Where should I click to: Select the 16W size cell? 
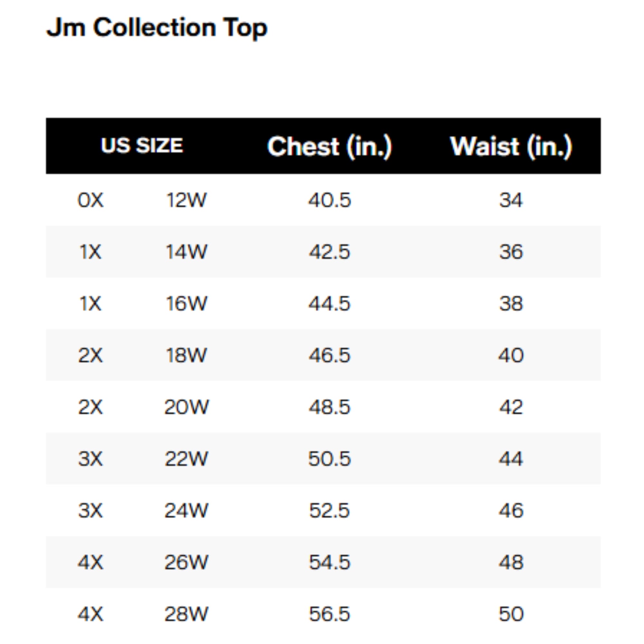[x=186, y=304]
